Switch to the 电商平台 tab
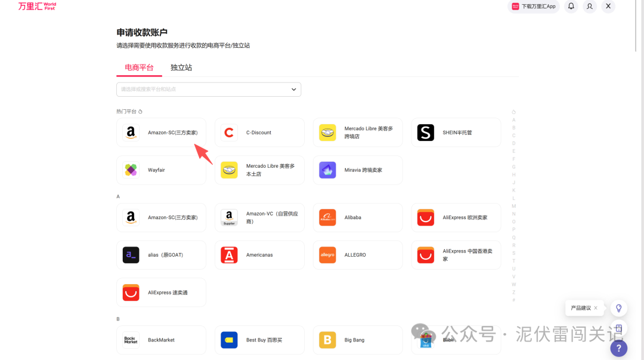644x360 pixels. (139, 67)
